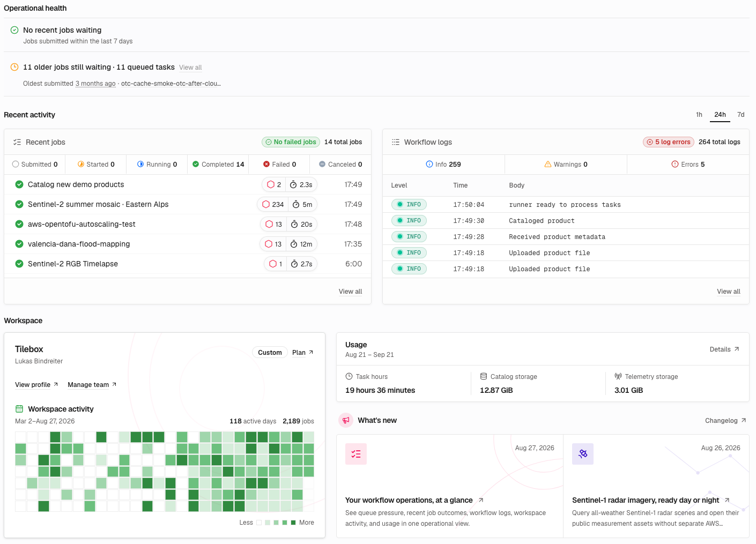Image resolution: width=756 pixels, height=544 pixels.
Task: Open the Manage team link
Action: coord(92,384)
